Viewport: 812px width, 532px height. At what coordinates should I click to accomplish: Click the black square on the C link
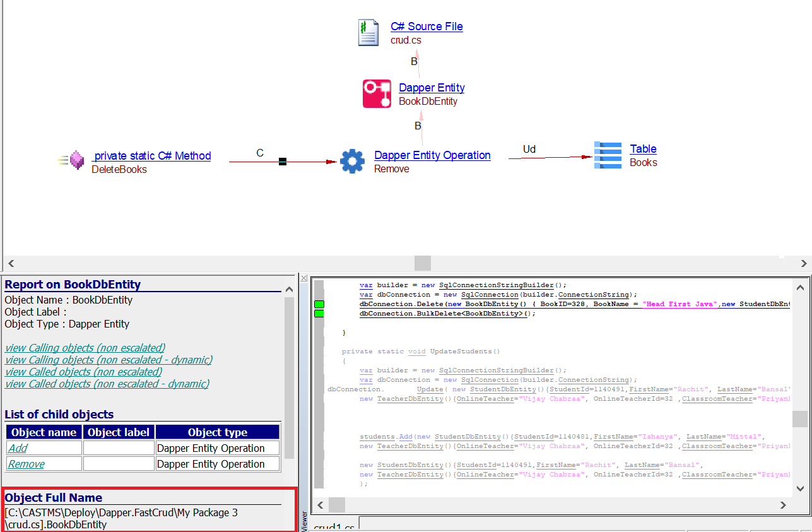[x=283, y=162]
